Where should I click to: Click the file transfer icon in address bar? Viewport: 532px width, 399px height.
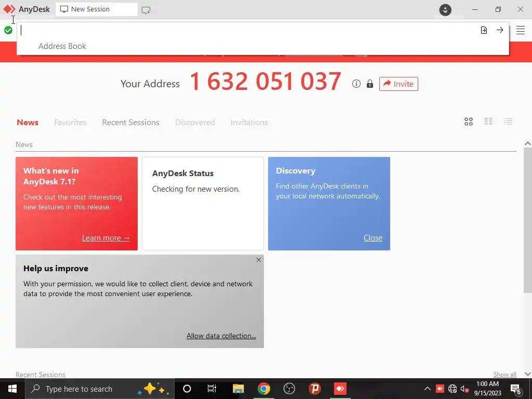(484, 30)
